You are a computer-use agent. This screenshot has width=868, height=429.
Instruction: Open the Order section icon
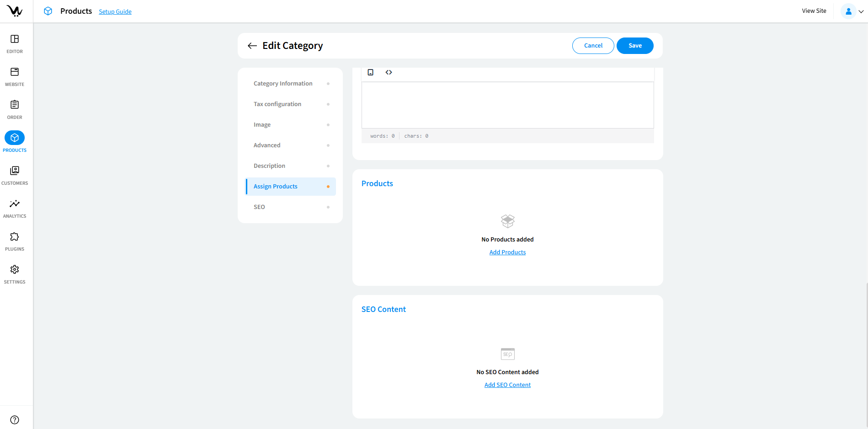coord(15,105)
